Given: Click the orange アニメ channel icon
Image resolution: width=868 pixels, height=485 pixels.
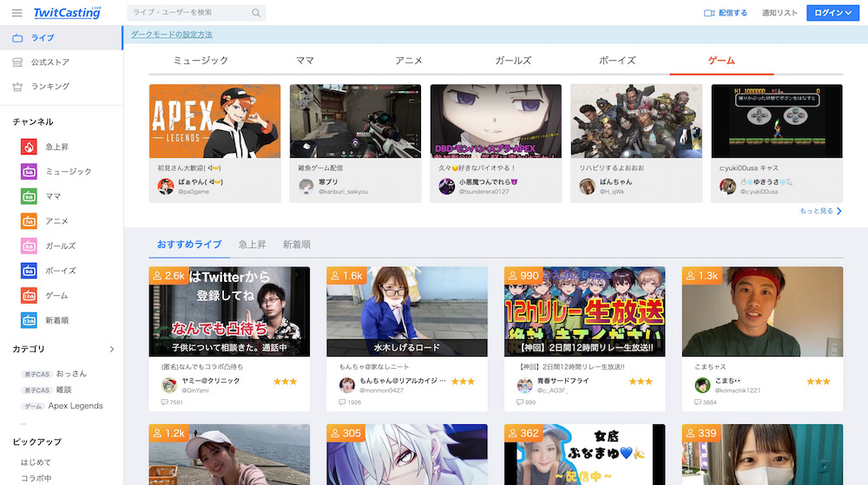Looking at the screenshot, I should coord(29,221).
